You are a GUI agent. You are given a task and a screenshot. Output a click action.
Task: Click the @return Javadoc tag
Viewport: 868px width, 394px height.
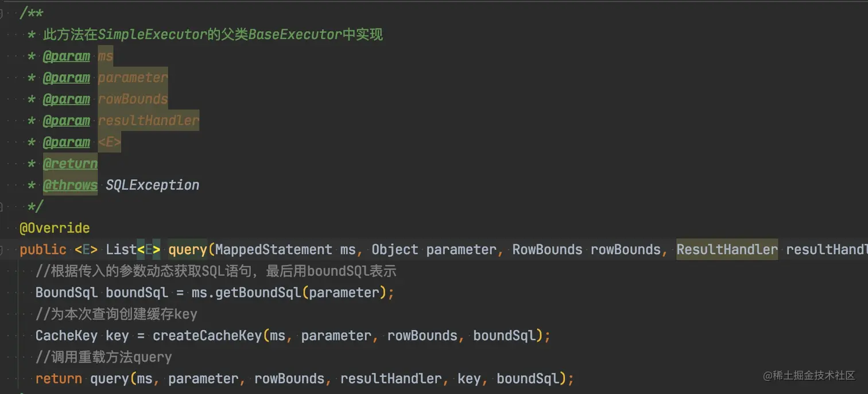tap(70, 164)
